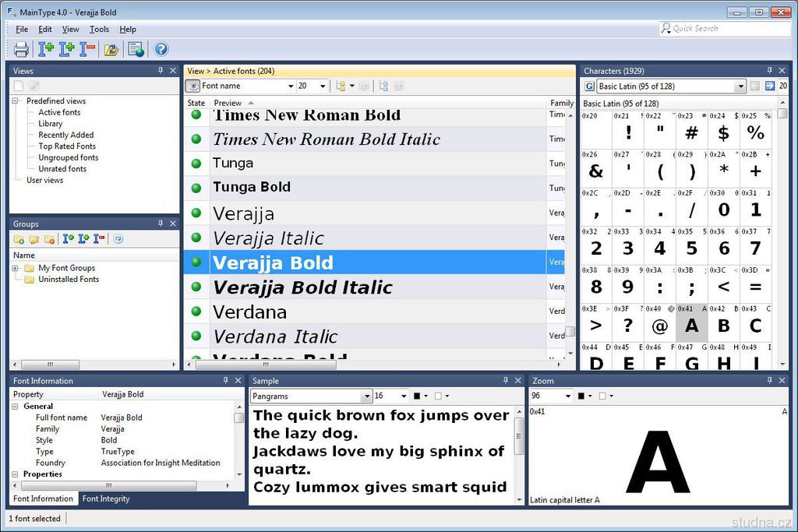Open the preview size 20 dropdown
The image size is (798, 532).
click(323, 86)
